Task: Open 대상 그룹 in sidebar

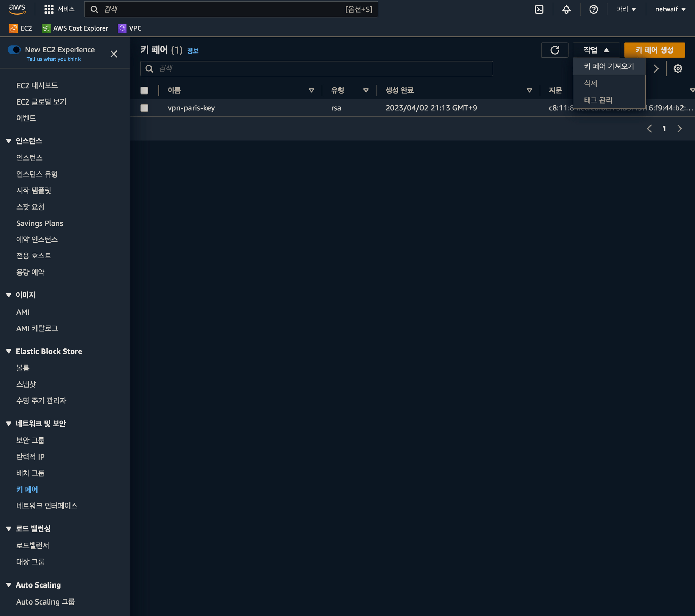Action: [x=30, y=562]
